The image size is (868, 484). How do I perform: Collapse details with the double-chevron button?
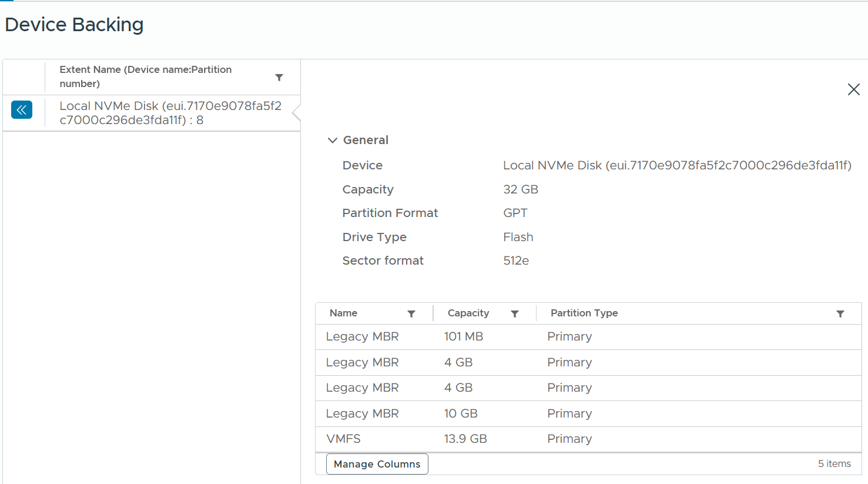22,110
